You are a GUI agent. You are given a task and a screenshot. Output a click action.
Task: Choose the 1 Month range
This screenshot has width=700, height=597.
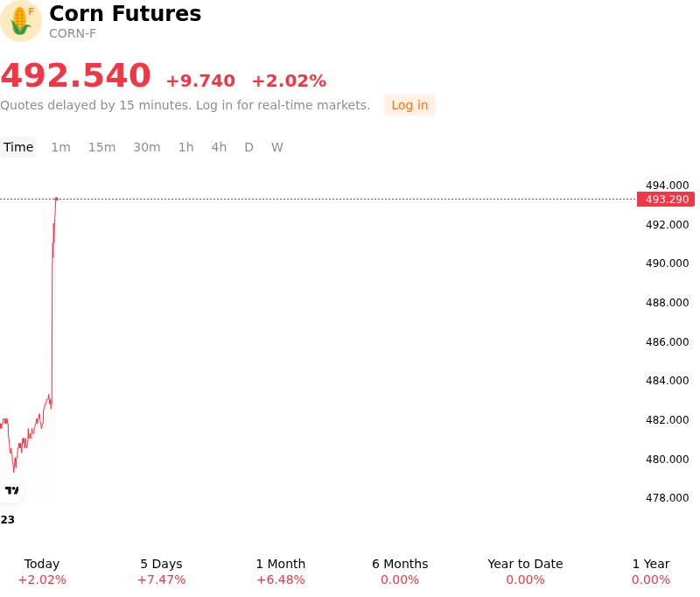[281, 572]
